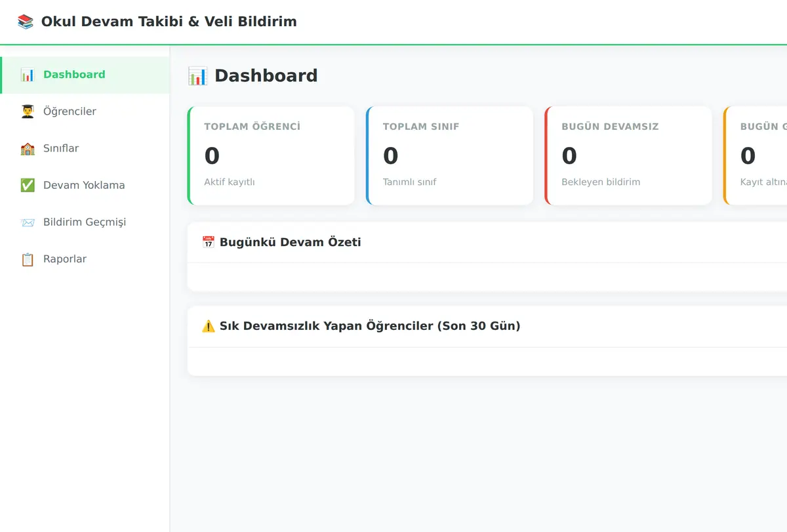Click the chart icon in the Dashboard page heading
The width and height of the screenshot is (787, 532).
tap(197, 76)
